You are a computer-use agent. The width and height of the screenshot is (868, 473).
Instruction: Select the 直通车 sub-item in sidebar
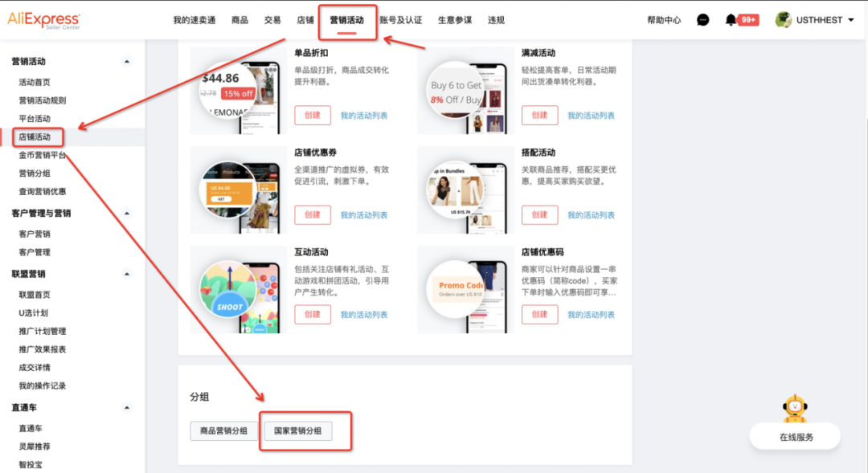pyautogui.click(x=31, y=429)
